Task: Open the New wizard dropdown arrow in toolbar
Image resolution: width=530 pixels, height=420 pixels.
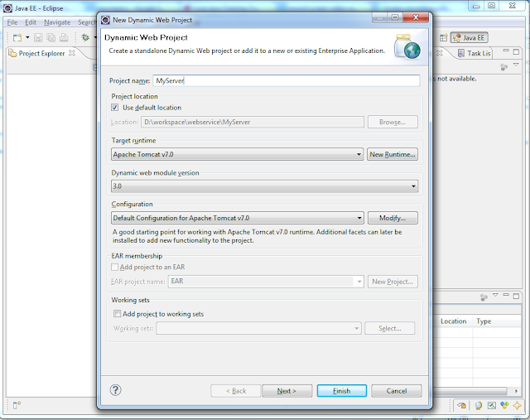Action: 27,37
